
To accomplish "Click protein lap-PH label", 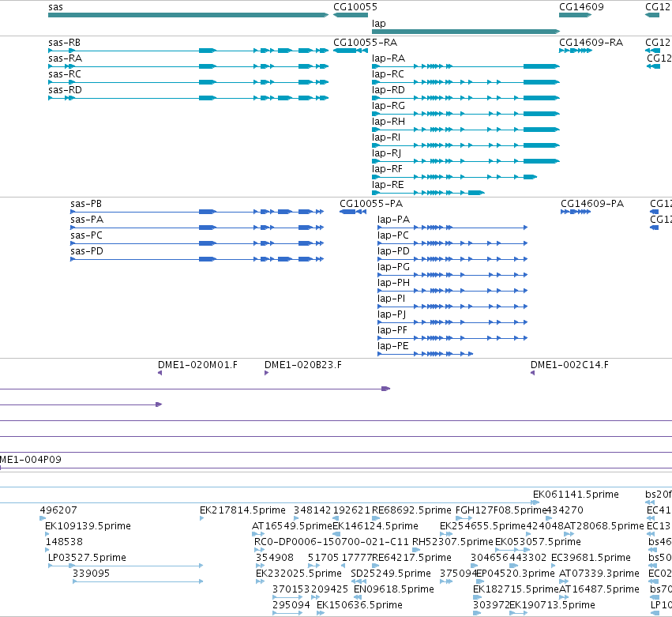I will [x=393, y=283].
